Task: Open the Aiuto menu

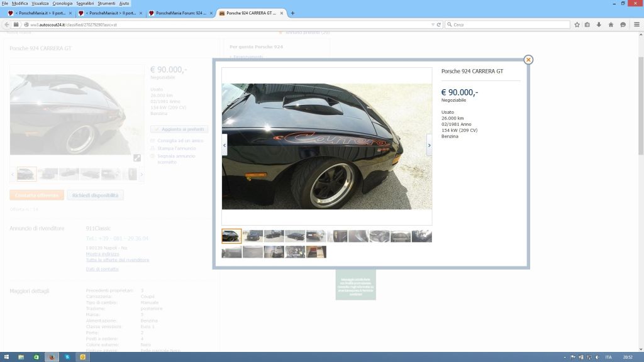Action: point(124,3)
